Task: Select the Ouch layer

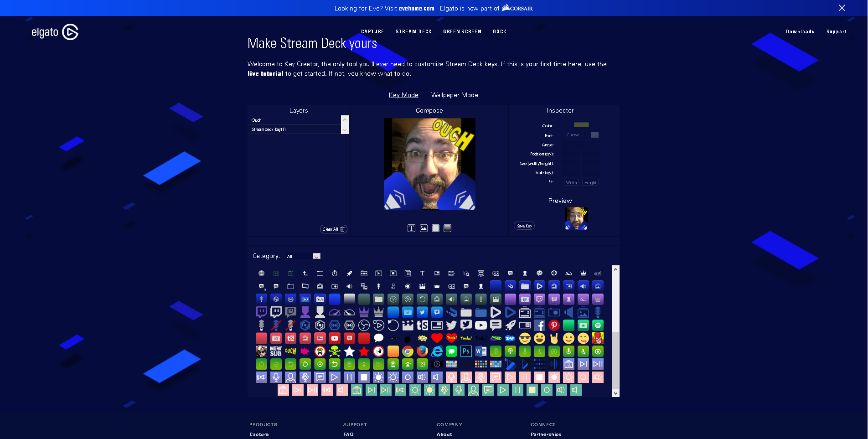Action: tap(295, 120)
